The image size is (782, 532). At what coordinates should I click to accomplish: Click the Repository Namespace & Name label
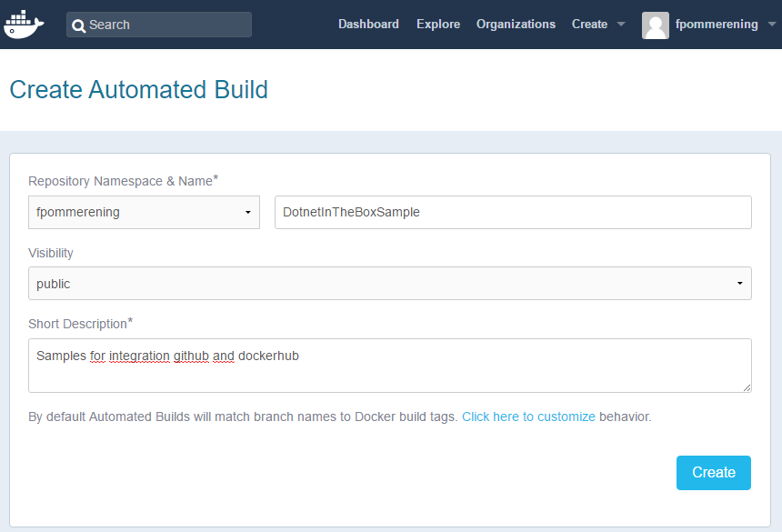[x=123, y=180]
